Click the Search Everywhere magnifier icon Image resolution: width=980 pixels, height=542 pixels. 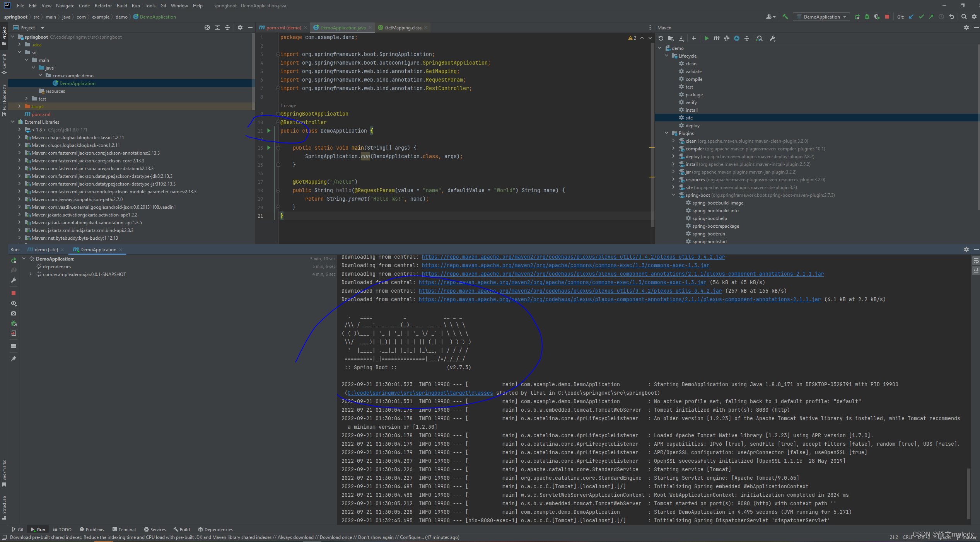coord(964,17)
